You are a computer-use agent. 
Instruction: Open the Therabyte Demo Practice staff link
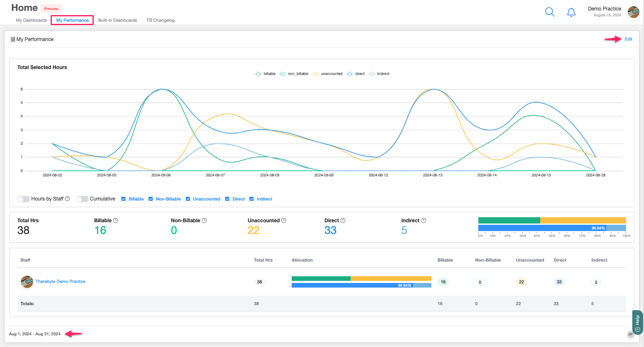coord(60,282)
